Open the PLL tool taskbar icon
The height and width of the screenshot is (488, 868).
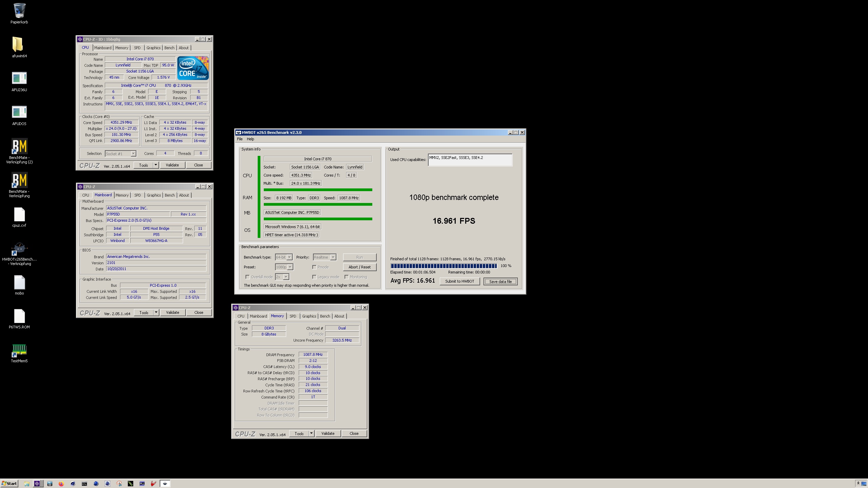[x=142, y=484]
